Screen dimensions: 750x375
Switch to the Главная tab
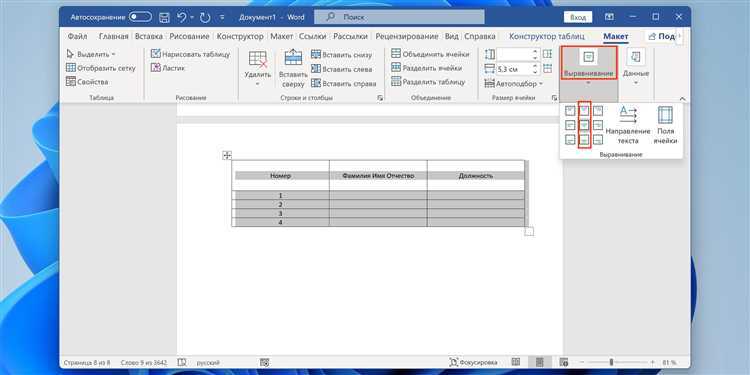(x=113, y=36)
